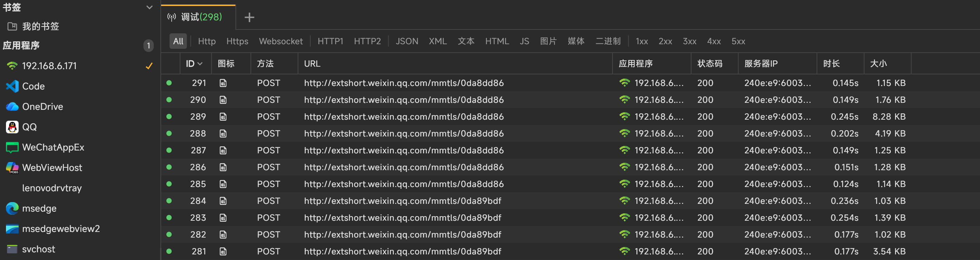Toggle the checkmark for device 192.168.6.171

(x=149, y=66)
